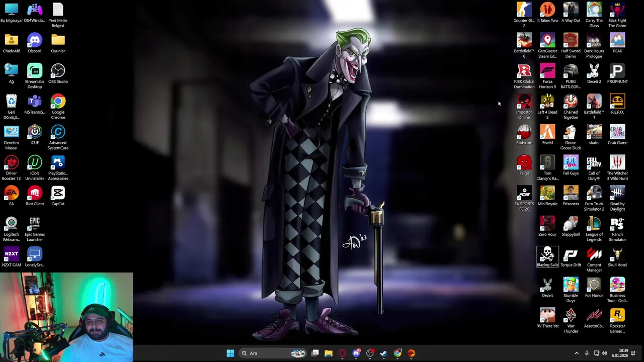Open The Witcher 3 Wild Hunt shortcut
The width and height of the screenshot is (644, 362).
pyautogui.click(x=617, y=168)
